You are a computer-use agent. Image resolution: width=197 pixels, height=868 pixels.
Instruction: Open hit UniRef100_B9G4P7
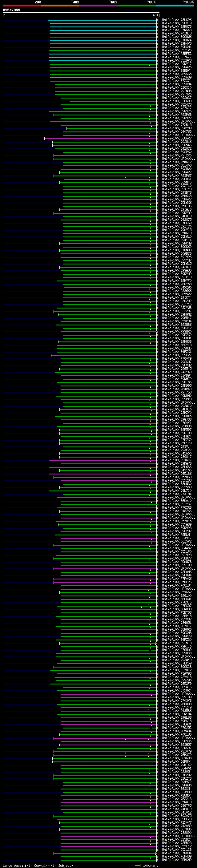click(177, 172)
